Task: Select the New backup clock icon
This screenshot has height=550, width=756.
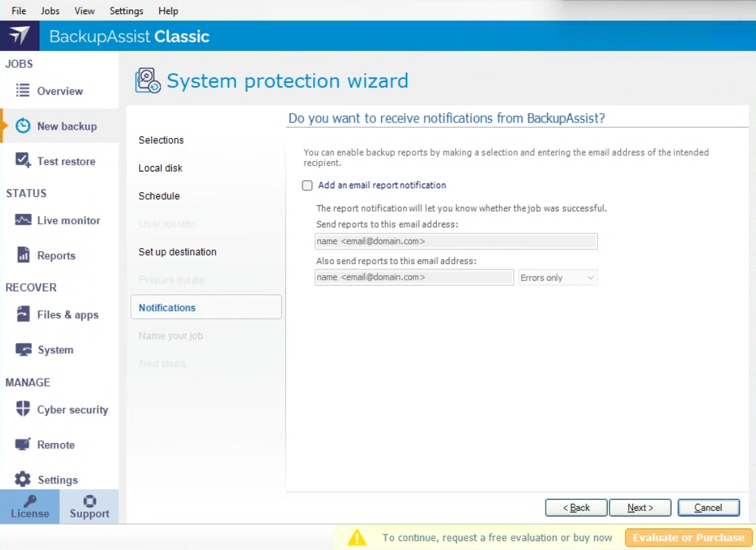Action: click(x=23, y=126)
